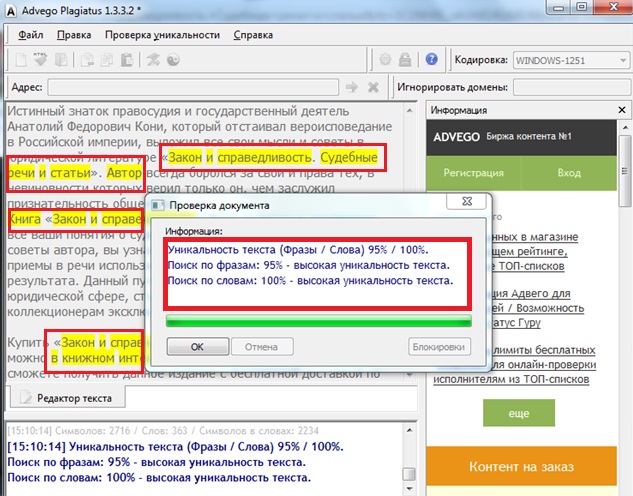Image resolution: width=633 pixels, height=496 pixels.
Task: Click the go arrow next to Адрес field
Action: (x=352, y=87)
